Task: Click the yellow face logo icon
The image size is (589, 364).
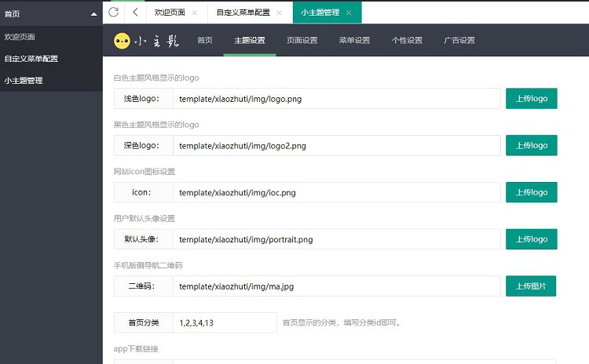Action: (x=122, y=41)
